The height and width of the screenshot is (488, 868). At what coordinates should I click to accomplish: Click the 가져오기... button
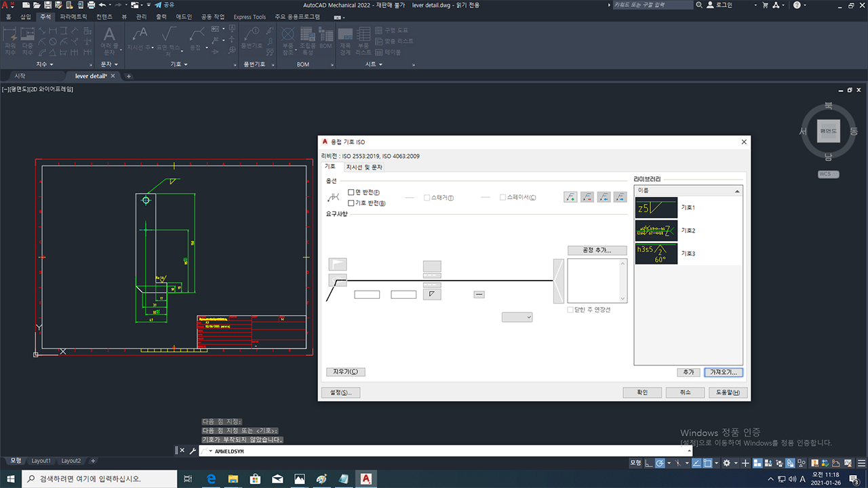click(x=724, y=372)
